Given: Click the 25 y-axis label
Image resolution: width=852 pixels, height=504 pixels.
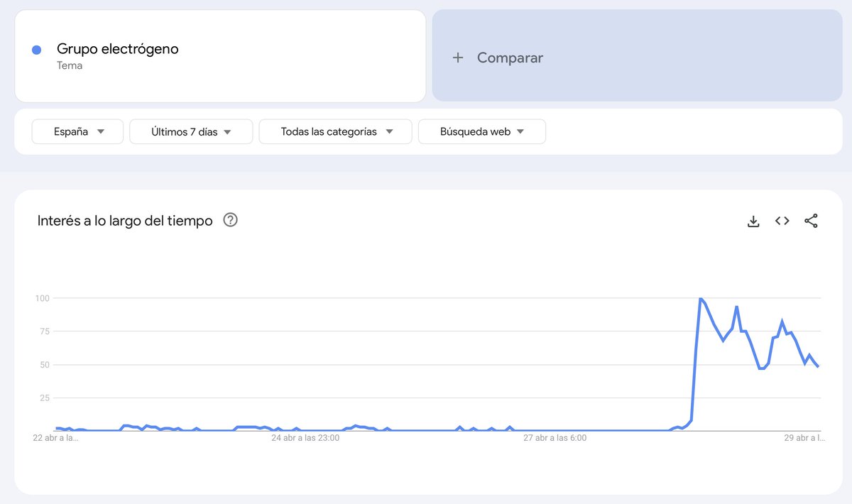Looking at the screenshot, I should (x=44, y=398).
